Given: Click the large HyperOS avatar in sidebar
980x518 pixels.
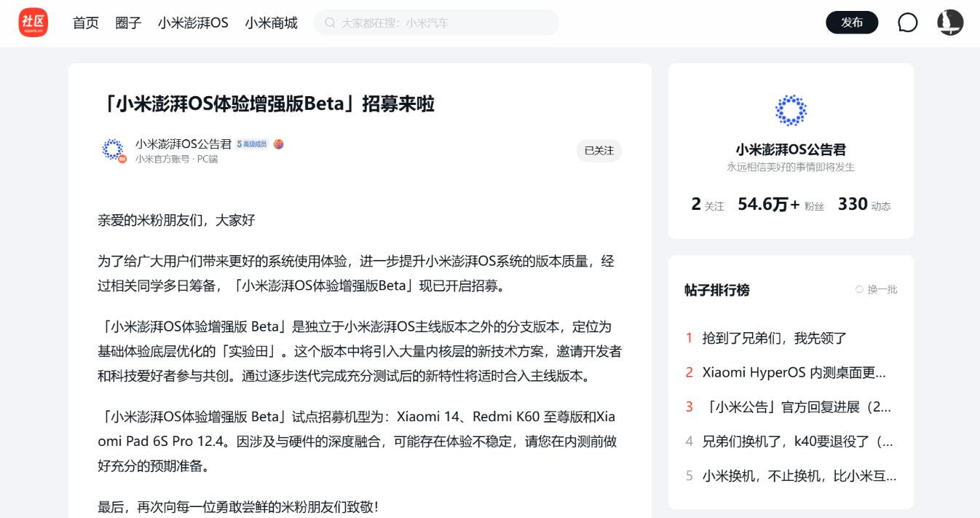Looking at the screenshot, I should pyautogui.click(x=791, y=111).
